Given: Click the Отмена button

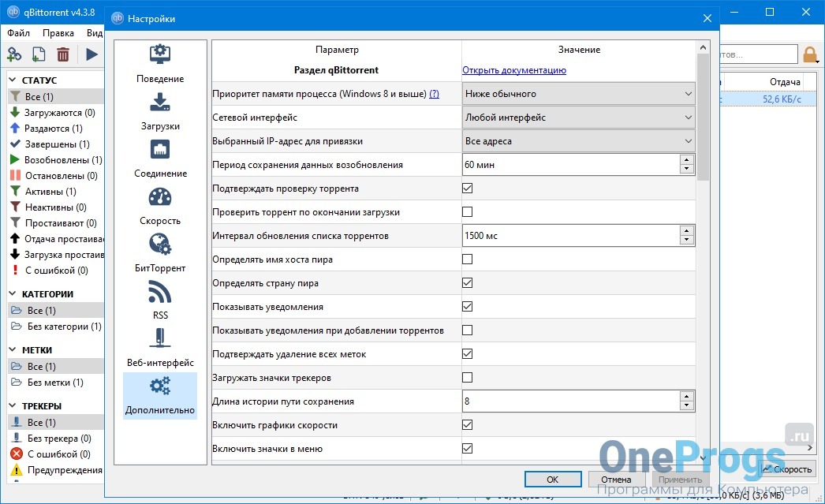Looking at the screenshot, I should point(616,480).
